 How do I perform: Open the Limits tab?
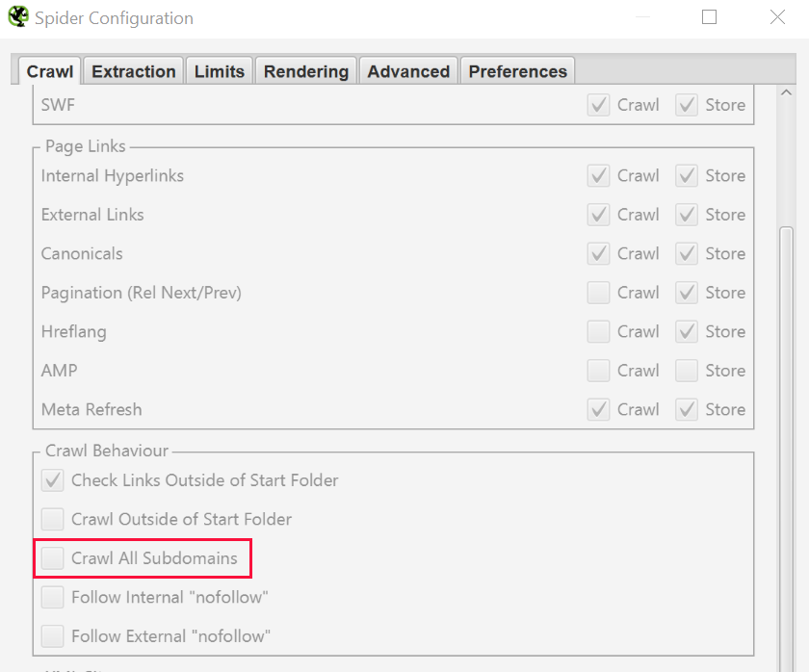click(220, 71)
